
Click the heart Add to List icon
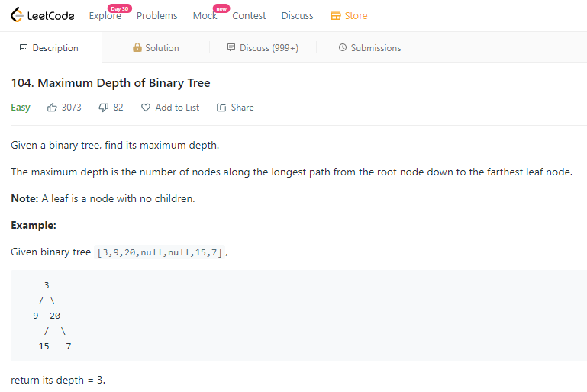click(146, 108)
